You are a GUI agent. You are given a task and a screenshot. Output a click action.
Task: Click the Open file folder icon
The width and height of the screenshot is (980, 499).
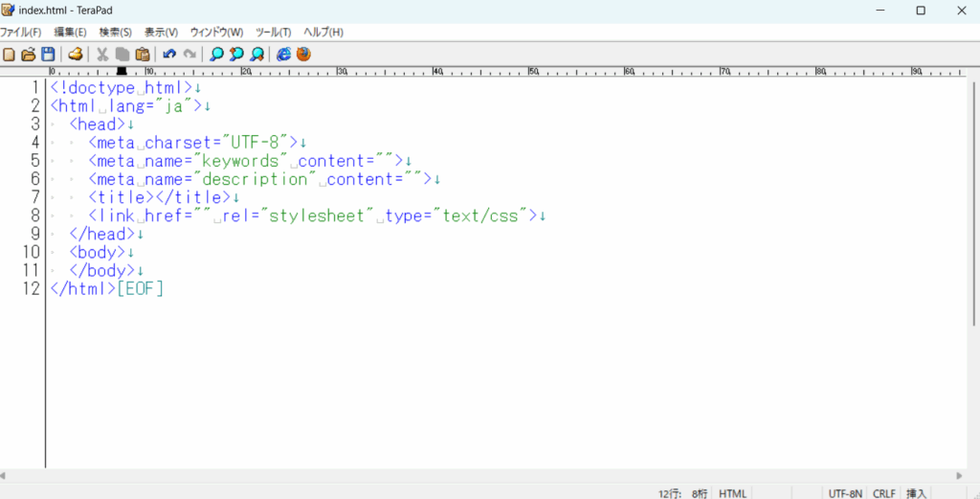[x=28, y=55]
